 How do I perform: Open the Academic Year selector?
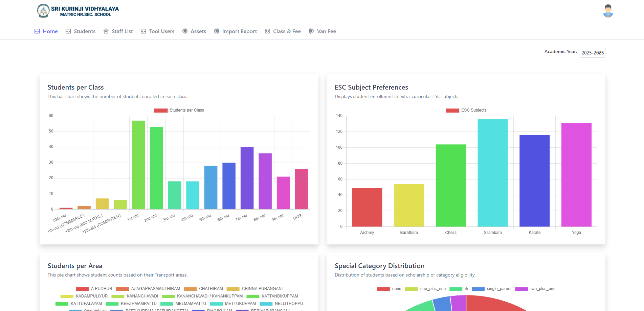pyautogui.click(x=592, y=53)
